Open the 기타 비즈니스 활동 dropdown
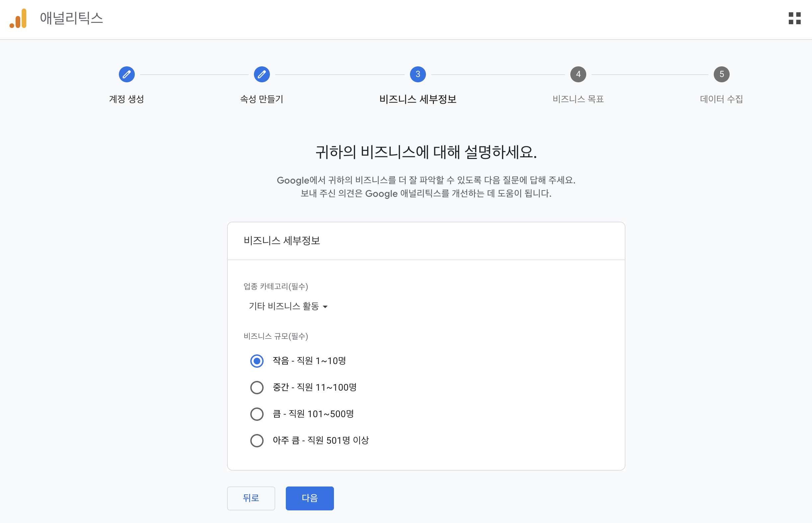The image size is (812, 523). [288, 306]
